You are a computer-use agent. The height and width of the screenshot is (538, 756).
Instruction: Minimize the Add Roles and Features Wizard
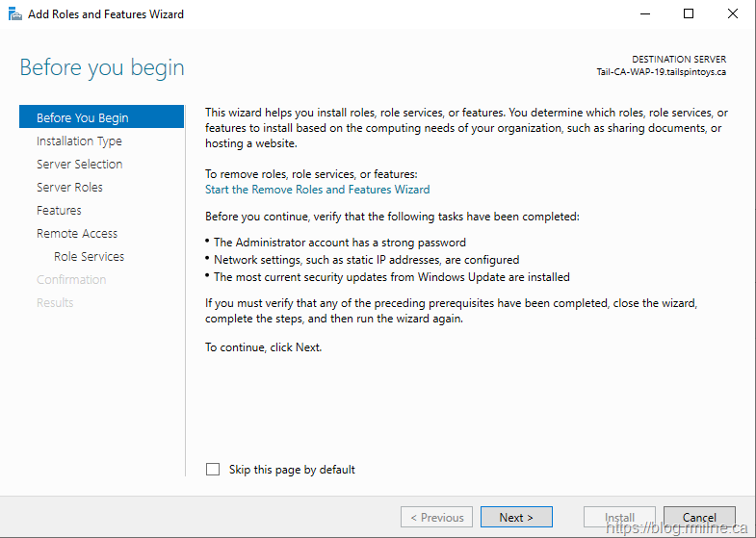pos(643,14)
